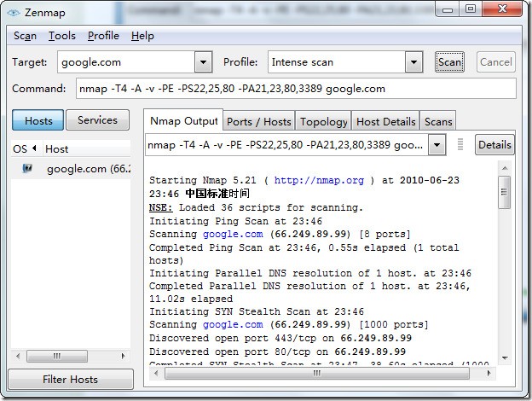Click output horizontal scrollbar left arrow
Viewport: 532px width, 401px height.
coord(156,373)
